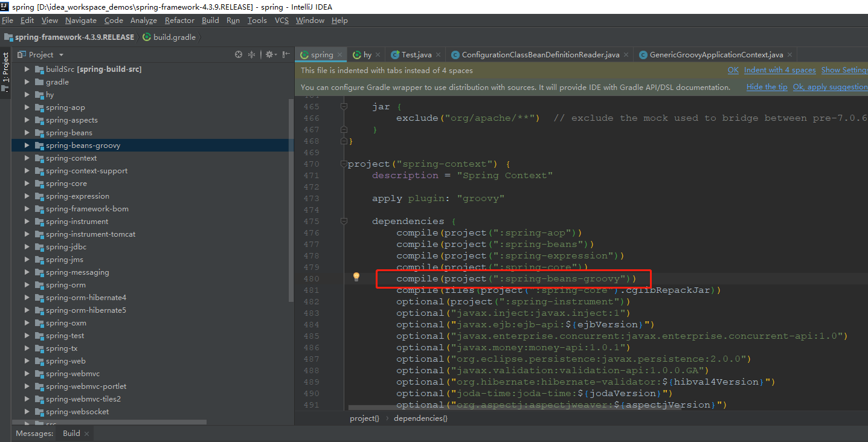Screen dimensions: 868x442
Task: Expand the spring-beans tree node
Action: pyautogui.click(x=27, y=133)
